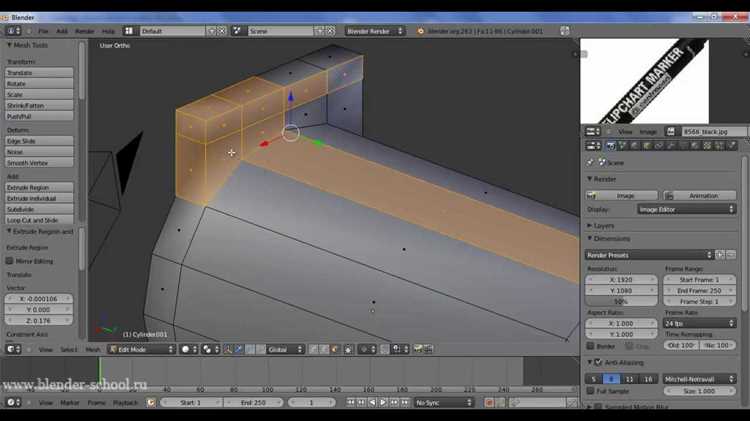Open the Add menu in top header
This screenshot has width=750, height=421.
[62, 31]
